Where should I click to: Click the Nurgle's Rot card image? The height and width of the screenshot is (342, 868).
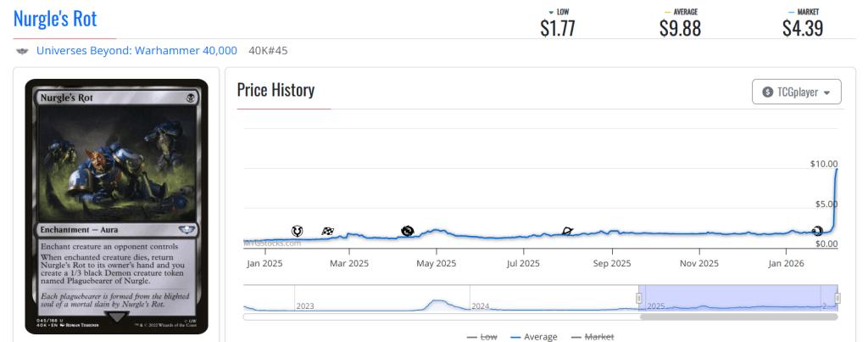point(117,206)
